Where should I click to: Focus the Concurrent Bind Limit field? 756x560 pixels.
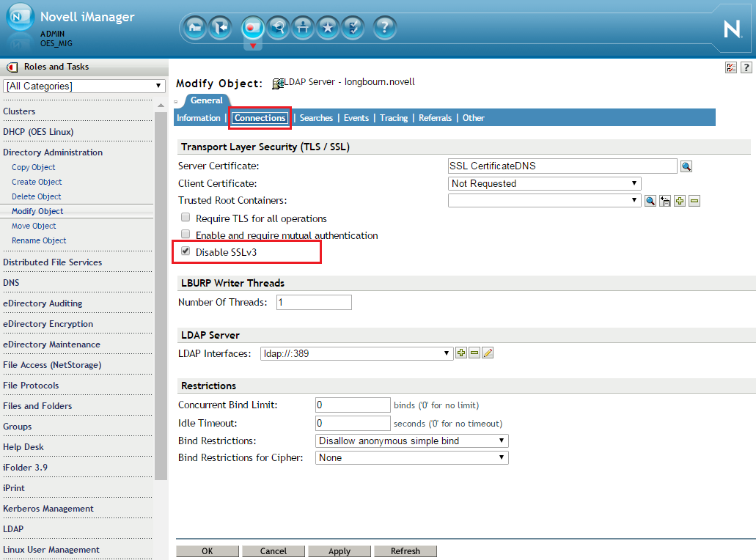[353, 405]
